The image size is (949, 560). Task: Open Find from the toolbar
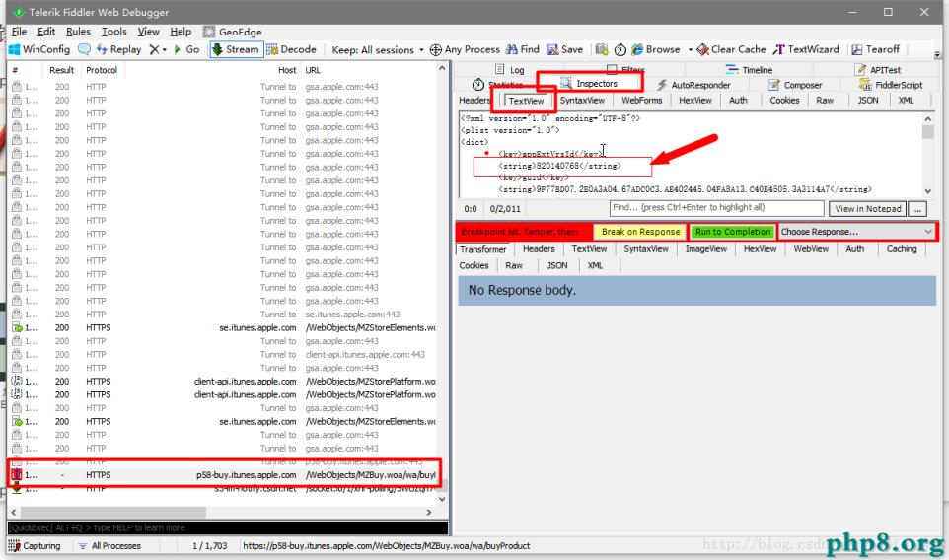522,49
